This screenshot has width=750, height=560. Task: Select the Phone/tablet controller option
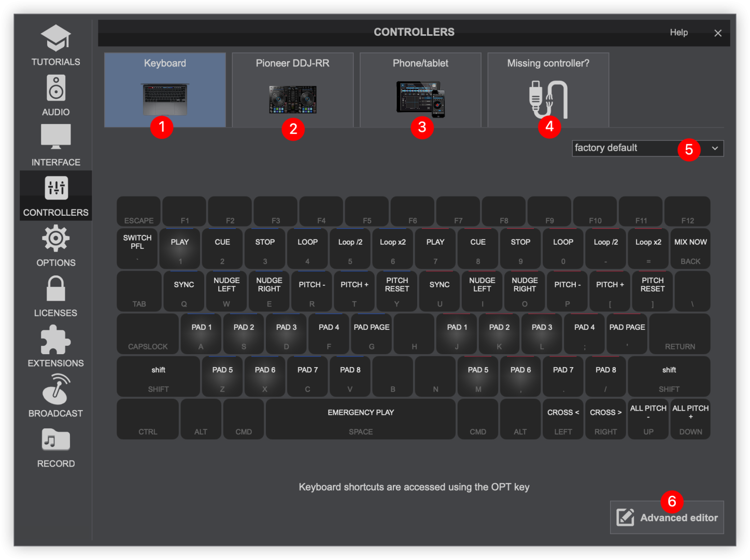(420, 89)
